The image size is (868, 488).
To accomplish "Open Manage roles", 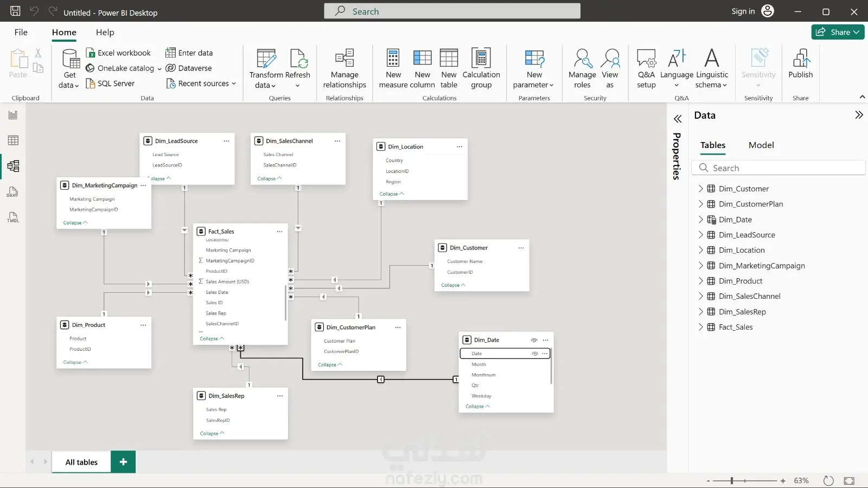I will tap(582, 68).
